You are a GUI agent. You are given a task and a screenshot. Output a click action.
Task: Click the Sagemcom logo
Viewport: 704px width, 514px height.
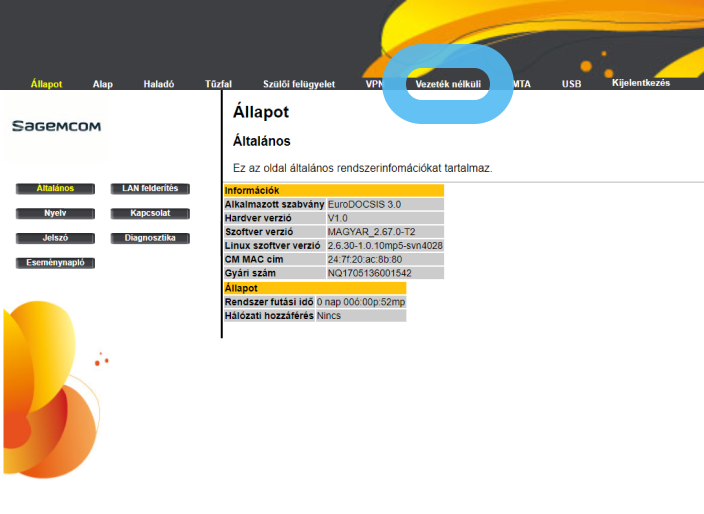click(56, 127)
